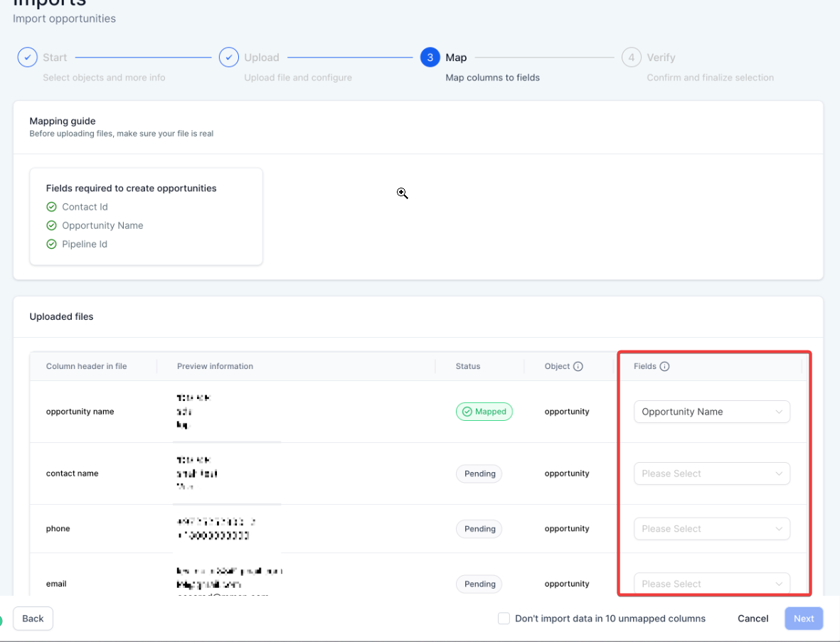
Task: Click the green check beside Pipeline Id
Action: pos(51,244)
